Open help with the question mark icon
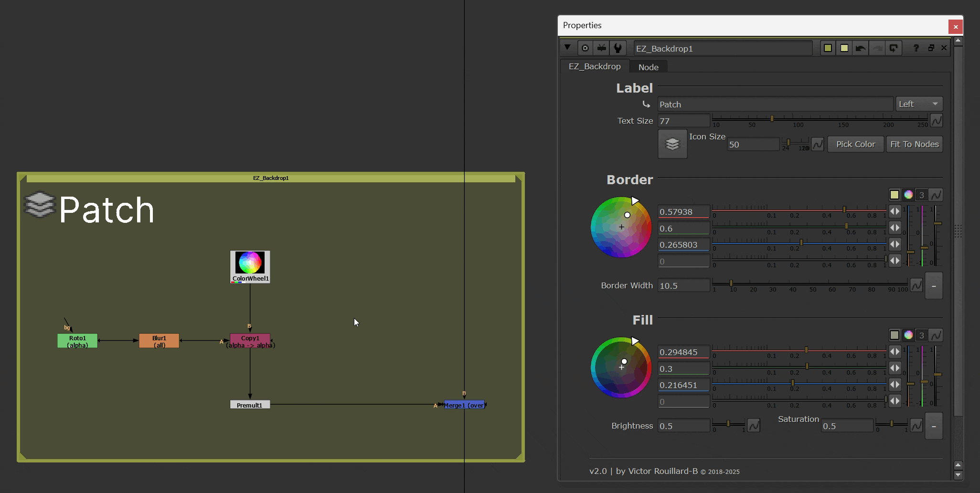This screenshot has height=493, width=980. point(916,48)
